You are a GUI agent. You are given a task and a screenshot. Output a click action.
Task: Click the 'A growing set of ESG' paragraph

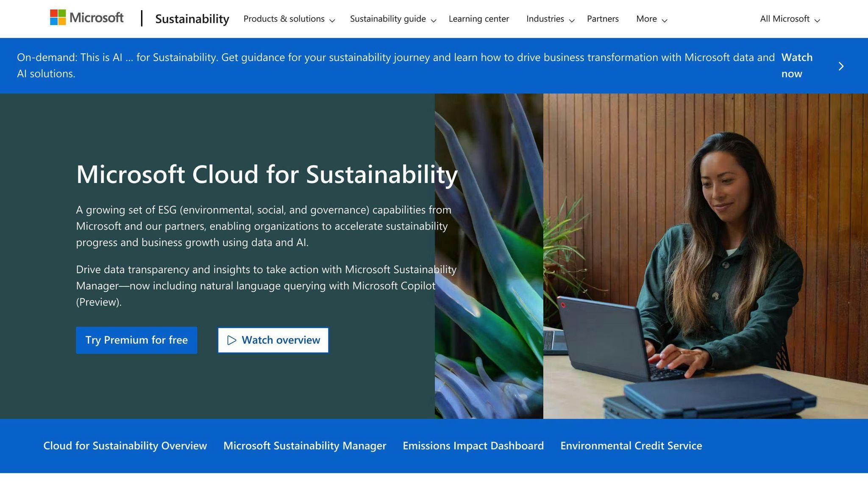coord(264,226)
